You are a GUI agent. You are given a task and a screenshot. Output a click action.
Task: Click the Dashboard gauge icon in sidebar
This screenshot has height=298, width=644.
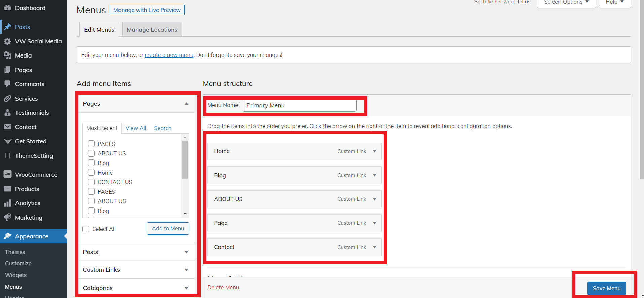pos(7,8)
